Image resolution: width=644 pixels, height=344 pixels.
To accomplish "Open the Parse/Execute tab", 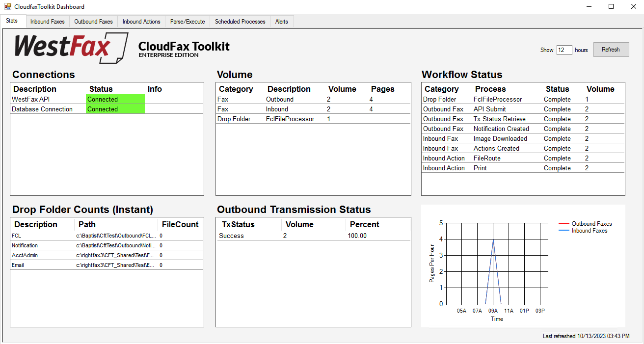I will point(188,22).
